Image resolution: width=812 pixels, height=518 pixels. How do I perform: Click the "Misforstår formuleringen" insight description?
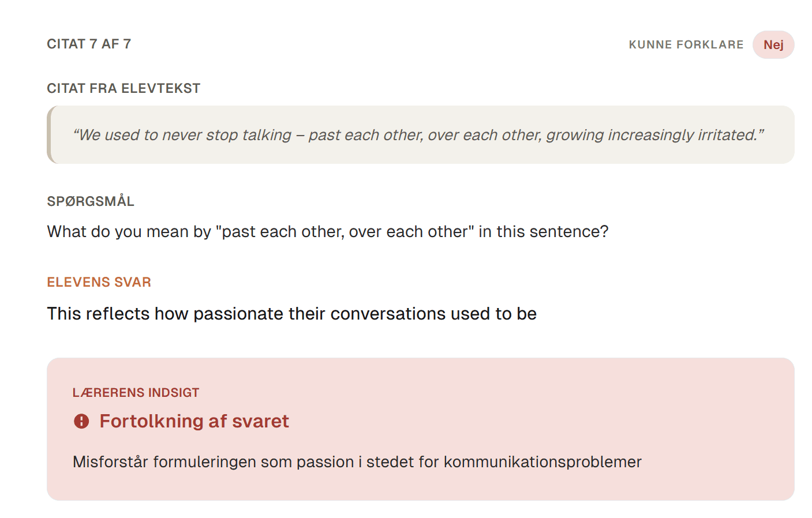pos(357,462)
